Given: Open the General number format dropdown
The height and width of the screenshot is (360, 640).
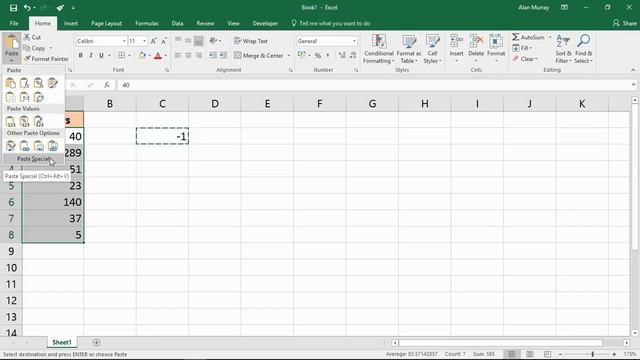Looking at the screenshot, I should coord(354,41).
